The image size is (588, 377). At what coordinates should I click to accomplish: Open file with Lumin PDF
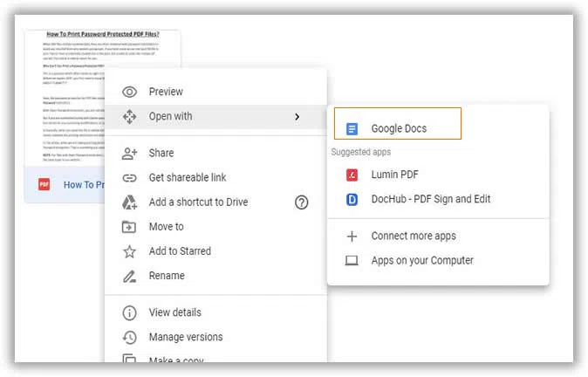[438, 175]
